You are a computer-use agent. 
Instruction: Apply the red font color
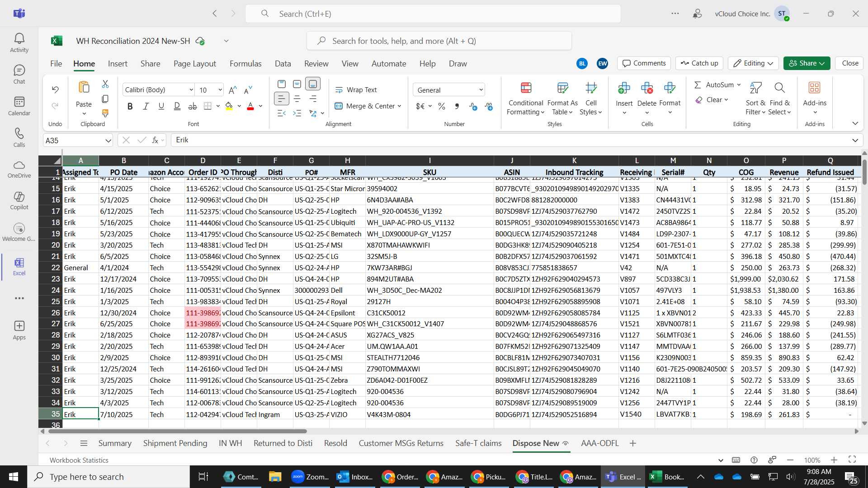pos(250,106)
